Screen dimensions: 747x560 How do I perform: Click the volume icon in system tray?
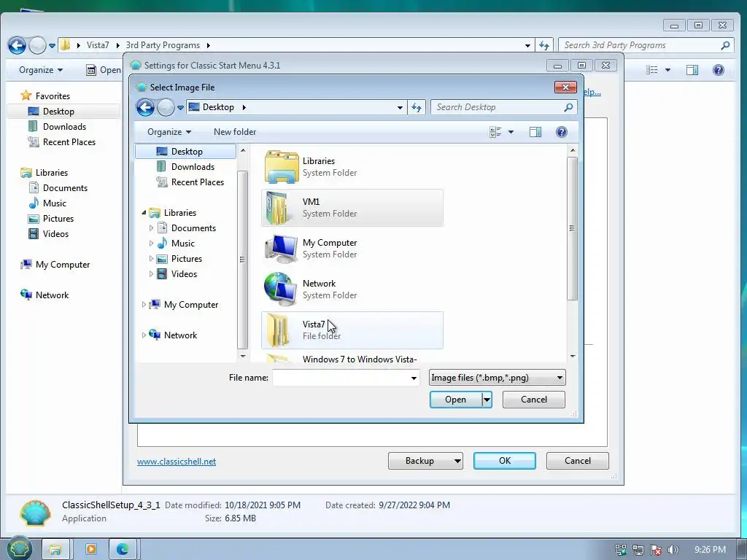pyautogui.click(x=673, y=550)
